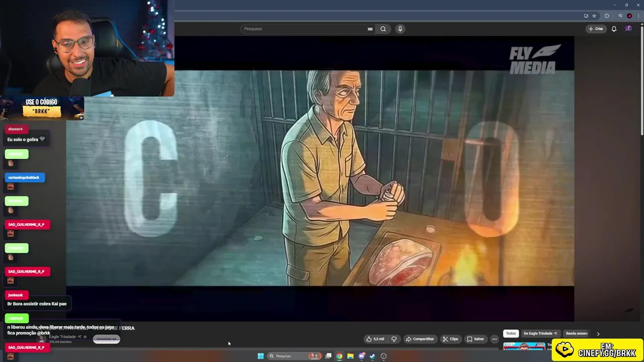
Task: Open YouTube notifications bell
Action: coord(614,29)
